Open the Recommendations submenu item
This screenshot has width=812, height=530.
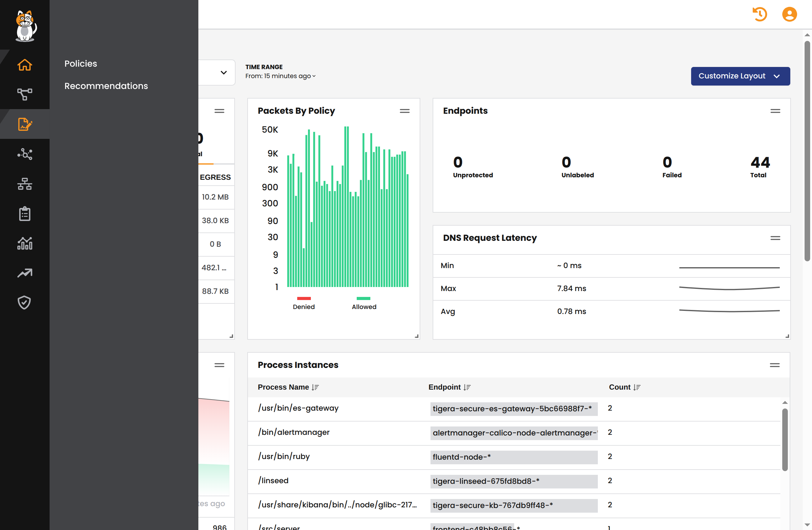(x=106, y=86)
